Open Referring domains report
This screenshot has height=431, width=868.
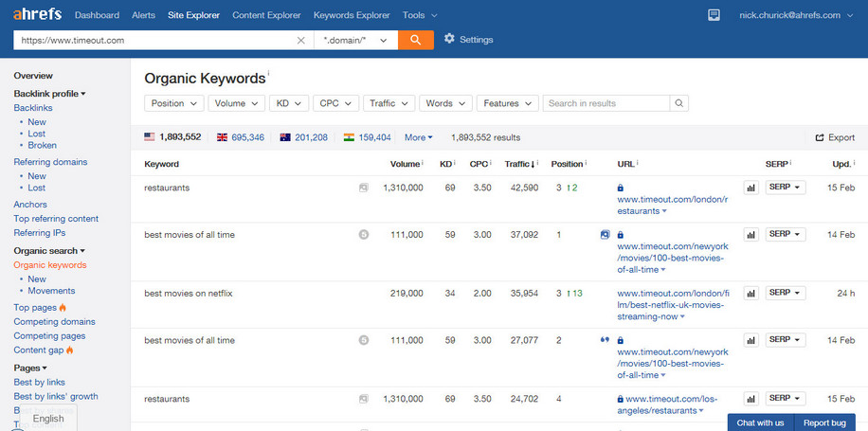50,162
